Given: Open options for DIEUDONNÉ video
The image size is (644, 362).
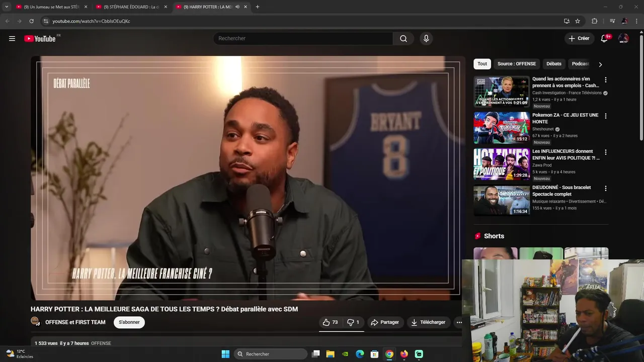Looking at the screenshot, I should coord(606,189).
